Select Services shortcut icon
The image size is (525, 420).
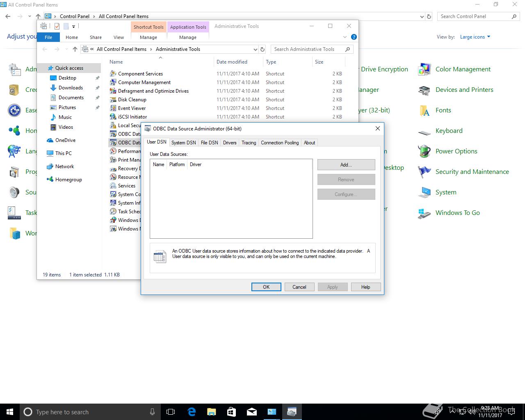click(113, 186)
